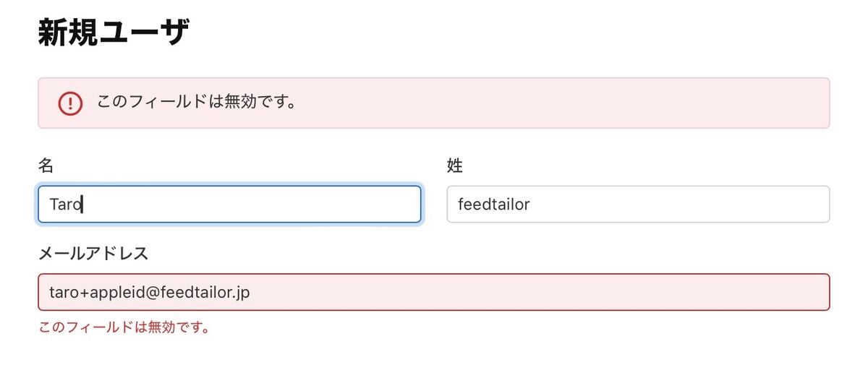The width and height of the screenshot is (868, 370).
Task: Click the メールアドレス field label
Action: pos(93,253)
